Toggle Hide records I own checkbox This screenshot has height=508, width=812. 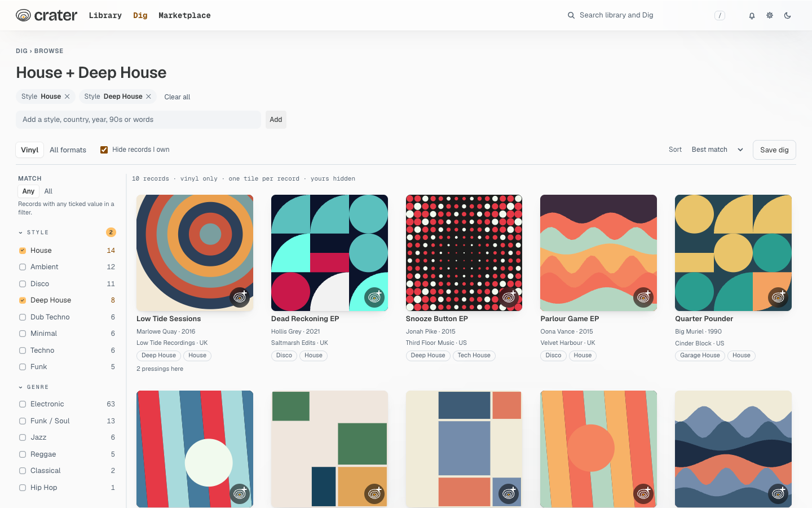pyautogui.click(x=104, y=150)
